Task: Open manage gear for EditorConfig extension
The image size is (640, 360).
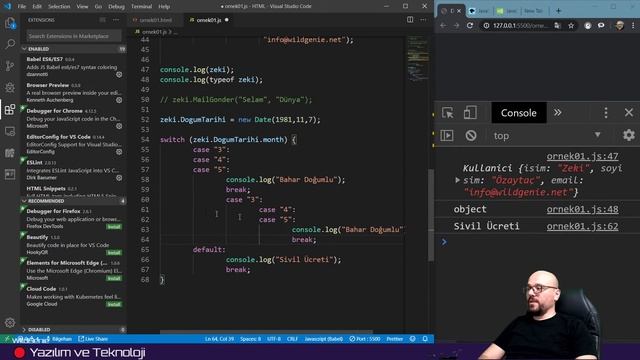Action: [x=119, y=152]
